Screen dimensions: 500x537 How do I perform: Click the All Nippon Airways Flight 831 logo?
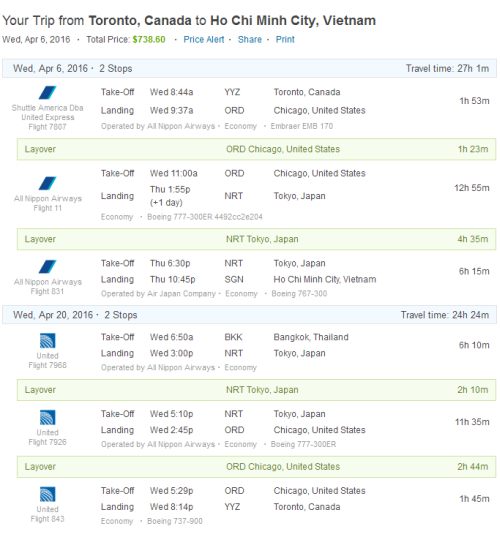pyautogui.click(x=47, y=267)
